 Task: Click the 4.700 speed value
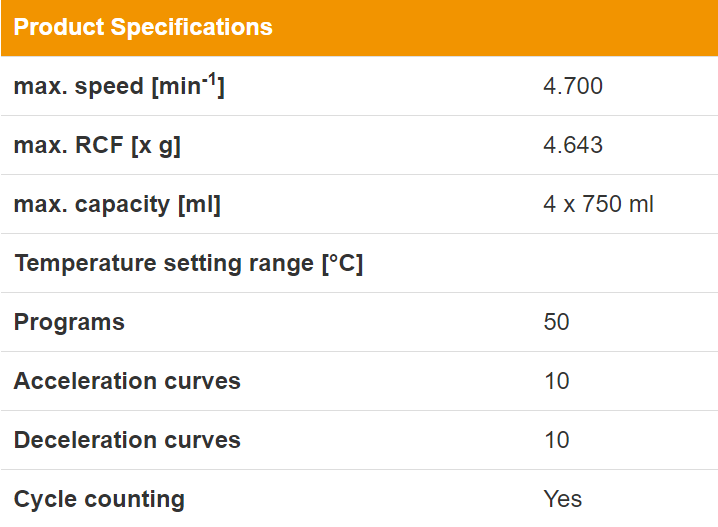(573, 86)
